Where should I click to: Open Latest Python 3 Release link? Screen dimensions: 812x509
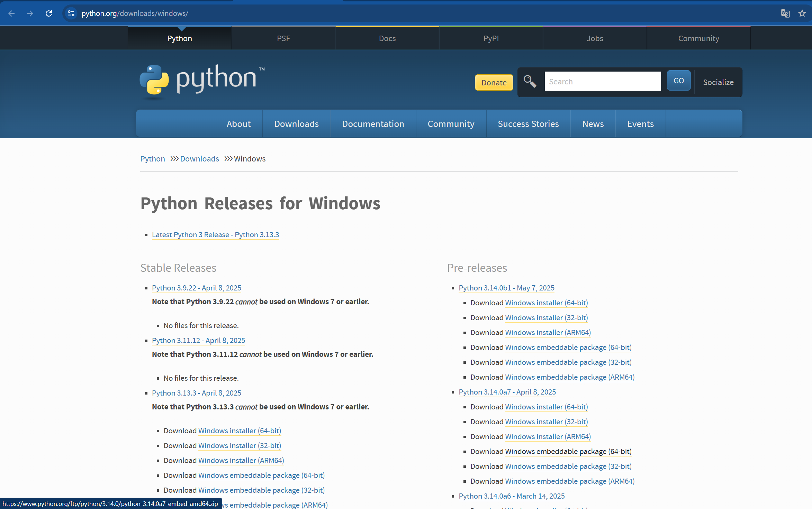(x=215, y=235)
